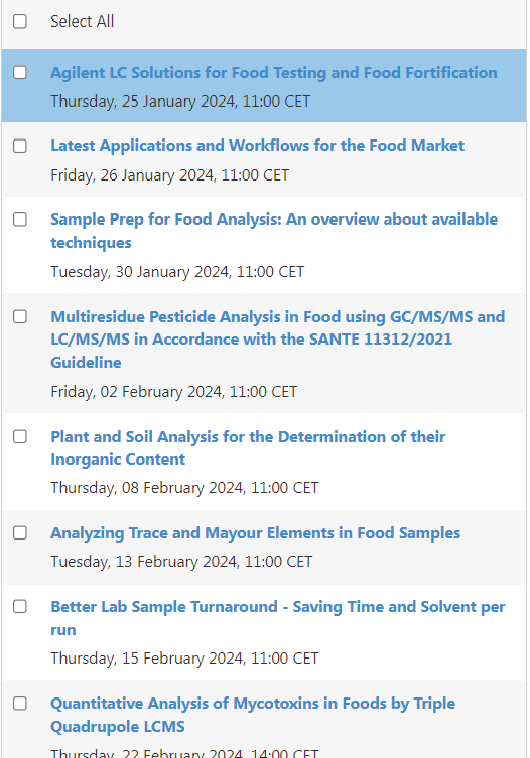The height and width of the screenshot is (758, 530).
Task: Open Latest Applications and Workflows link
Action: pyautogui.click(x=257, y=146)
